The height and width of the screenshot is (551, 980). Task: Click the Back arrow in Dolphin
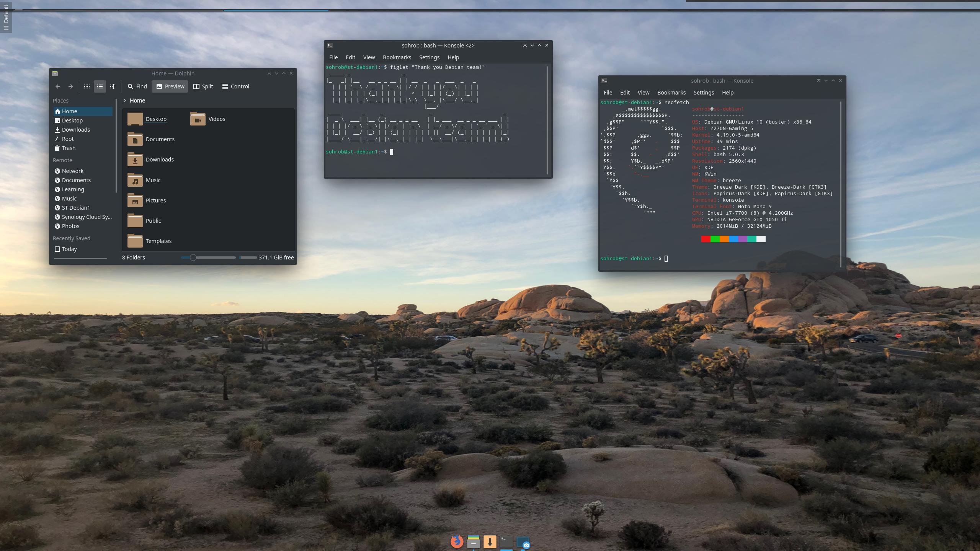click(58, 86)
